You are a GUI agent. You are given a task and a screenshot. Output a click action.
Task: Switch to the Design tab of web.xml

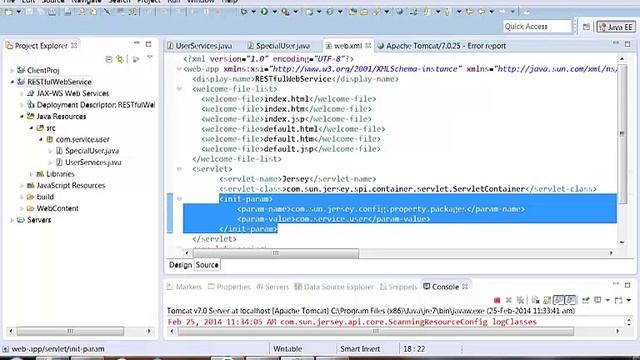click(180, 265)
